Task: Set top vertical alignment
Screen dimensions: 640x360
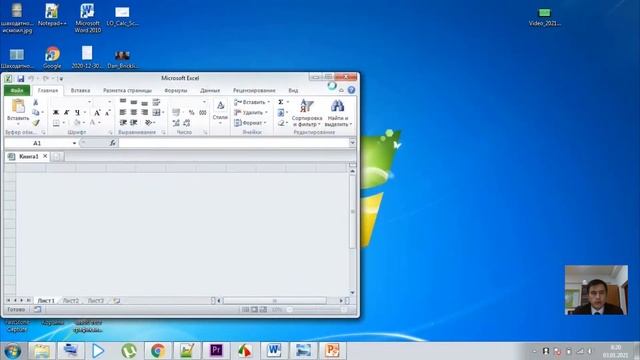Action: (123, 102)
